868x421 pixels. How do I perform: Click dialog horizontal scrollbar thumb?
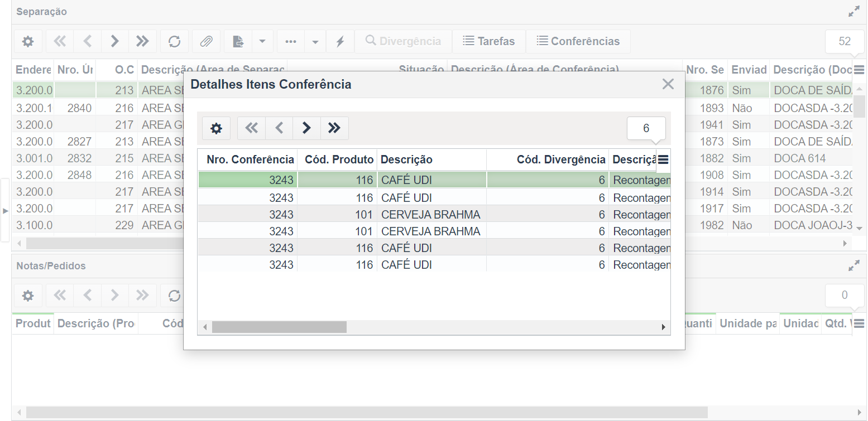(x=279, y=327)
